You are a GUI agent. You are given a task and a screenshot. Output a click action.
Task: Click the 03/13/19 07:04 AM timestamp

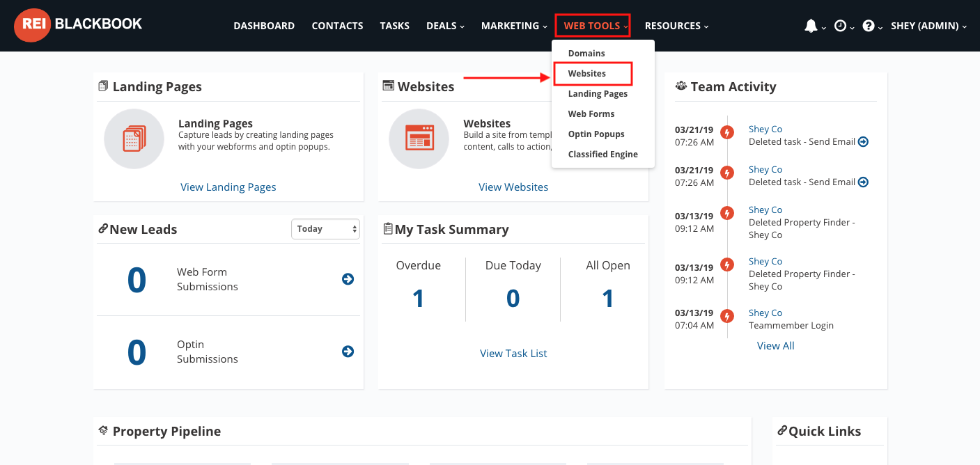pos(694,319)
